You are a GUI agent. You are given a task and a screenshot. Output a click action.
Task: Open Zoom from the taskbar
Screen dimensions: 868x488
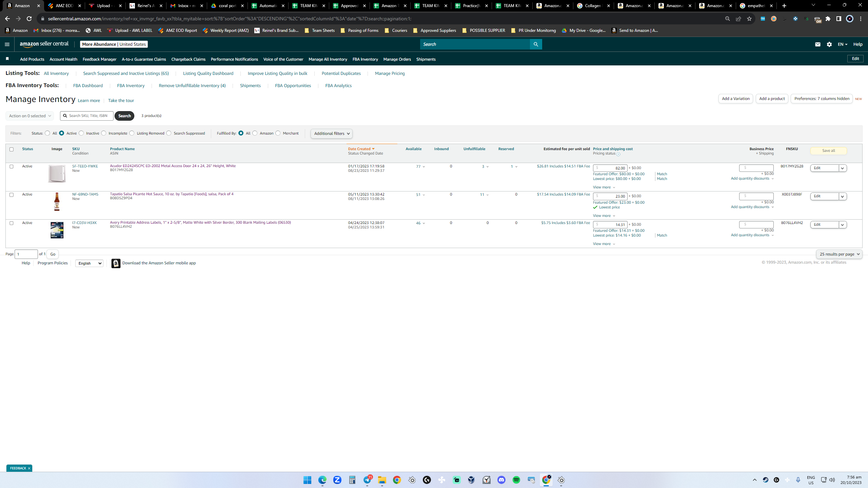337,480
